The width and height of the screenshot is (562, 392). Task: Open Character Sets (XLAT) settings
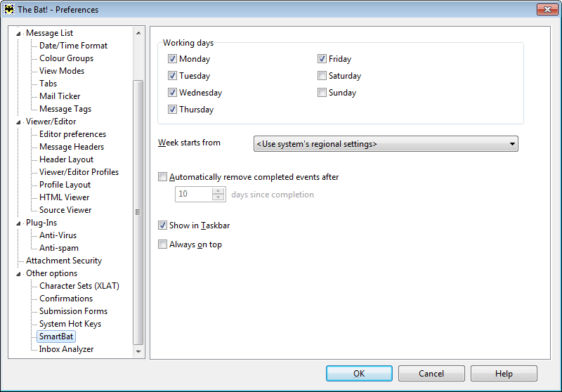tap(79, 286)
